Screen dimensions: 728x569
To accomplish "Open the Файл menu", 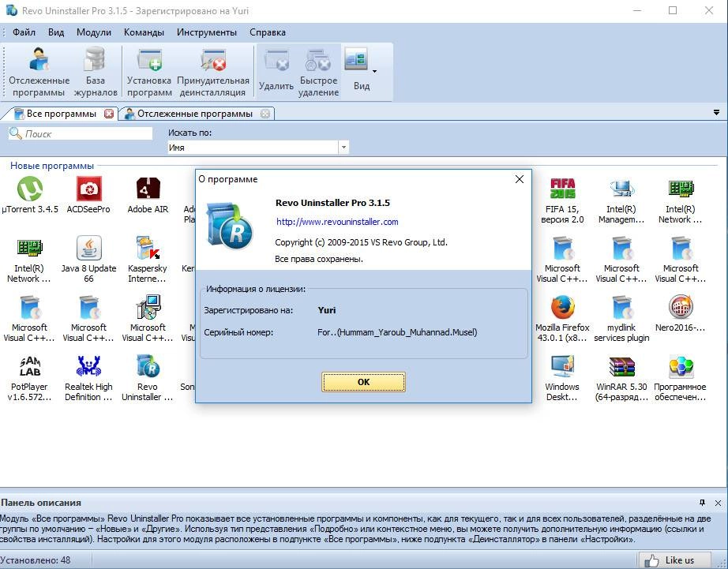I will click(24, 32).
